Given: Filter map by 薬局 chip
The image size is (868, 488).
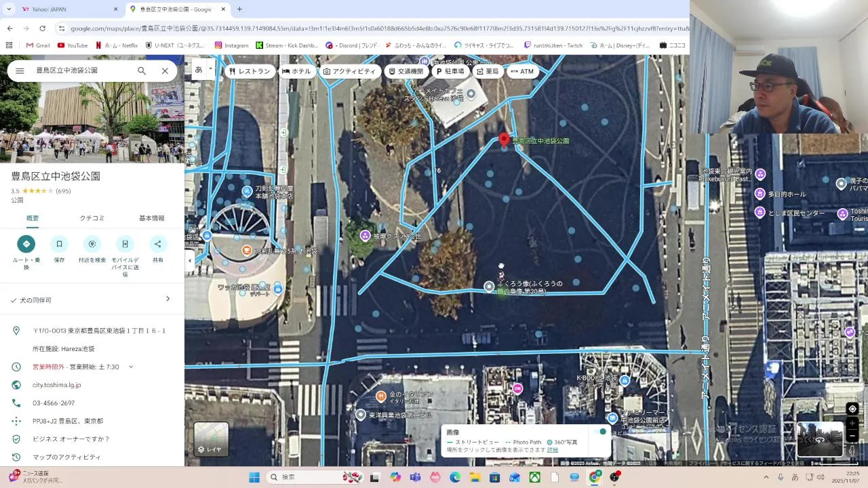Looking at the screenshot, I should (x=488, y=71).
